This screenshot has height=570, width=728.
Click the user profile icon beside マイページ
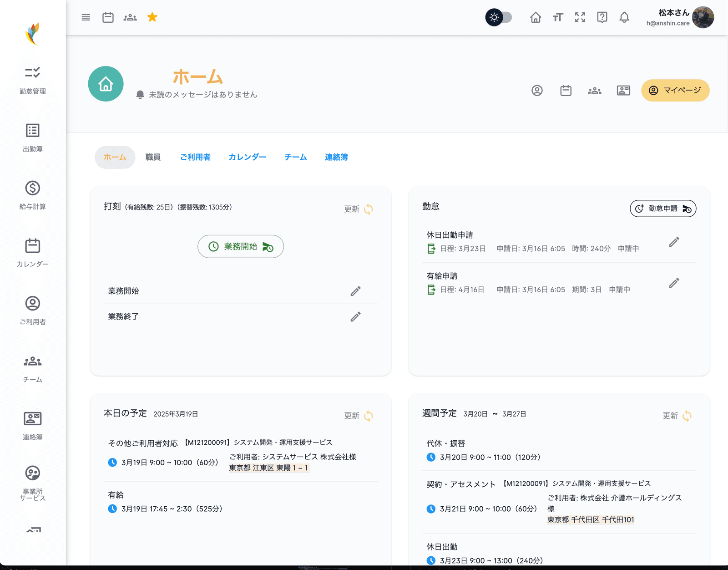click(537, 91)
